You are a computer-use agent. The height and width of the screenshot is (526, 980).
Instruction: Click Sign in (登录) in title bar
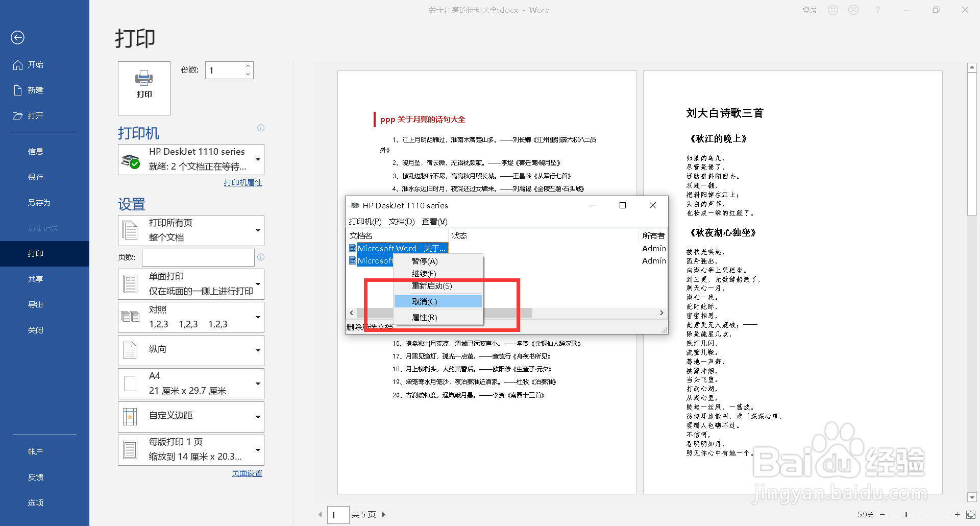click(810, 10)
